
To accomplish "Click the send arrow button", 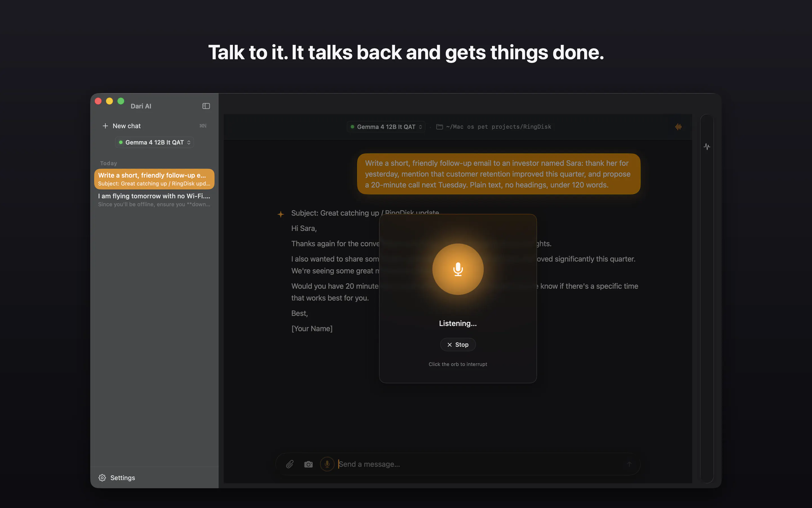I will [x=629, y=464].
